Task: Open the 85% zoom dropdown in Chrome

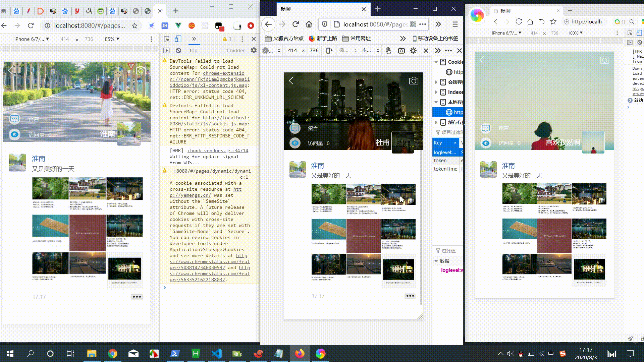Action: pyautogui.click(x=112, y=39)
